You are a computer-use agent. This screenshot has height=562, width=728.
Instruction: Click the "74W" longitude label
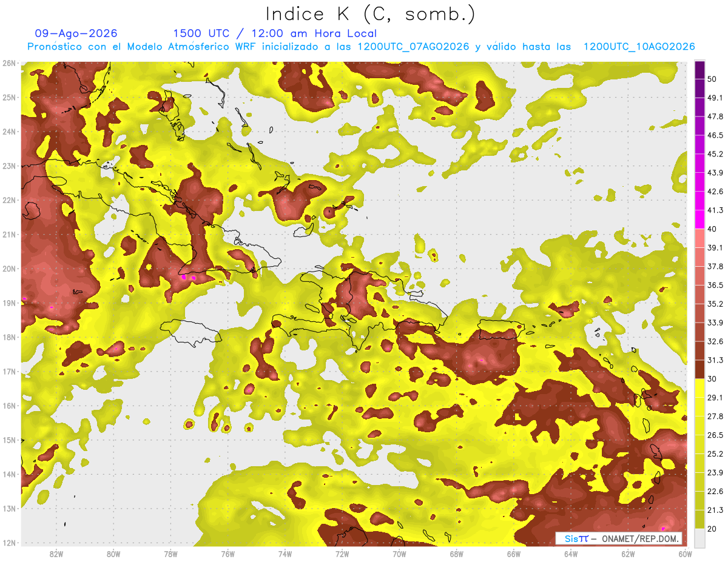point(285,554)
